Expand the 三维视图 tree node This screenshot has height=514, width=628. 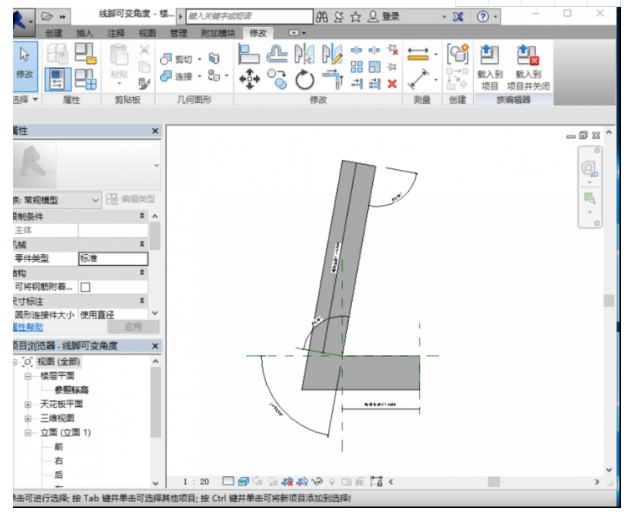click(x=29, y=419)
